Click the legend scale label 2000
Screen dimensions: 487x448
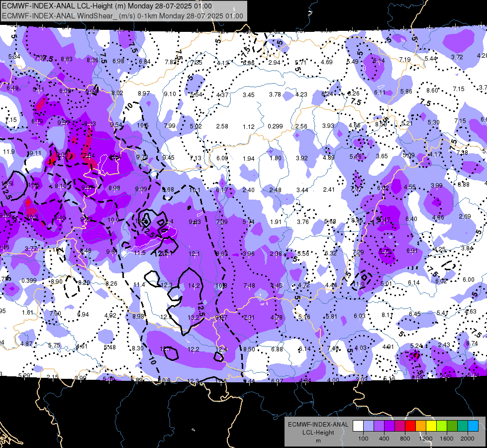coord(467,439)
